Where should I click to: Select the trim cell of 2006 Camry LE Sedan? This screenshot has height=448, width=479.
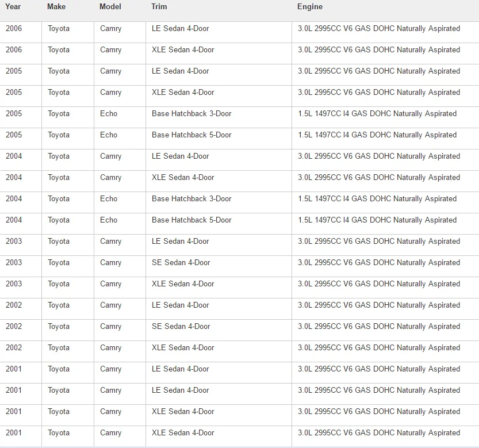(x=219, y=32)
